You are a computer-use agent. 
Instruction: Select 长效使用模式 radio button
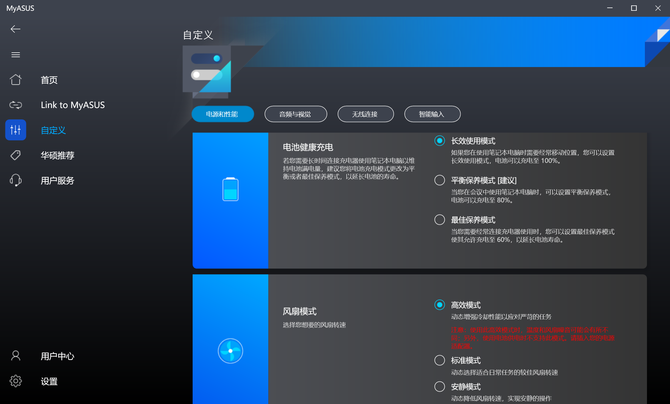[x=440, y=141]
